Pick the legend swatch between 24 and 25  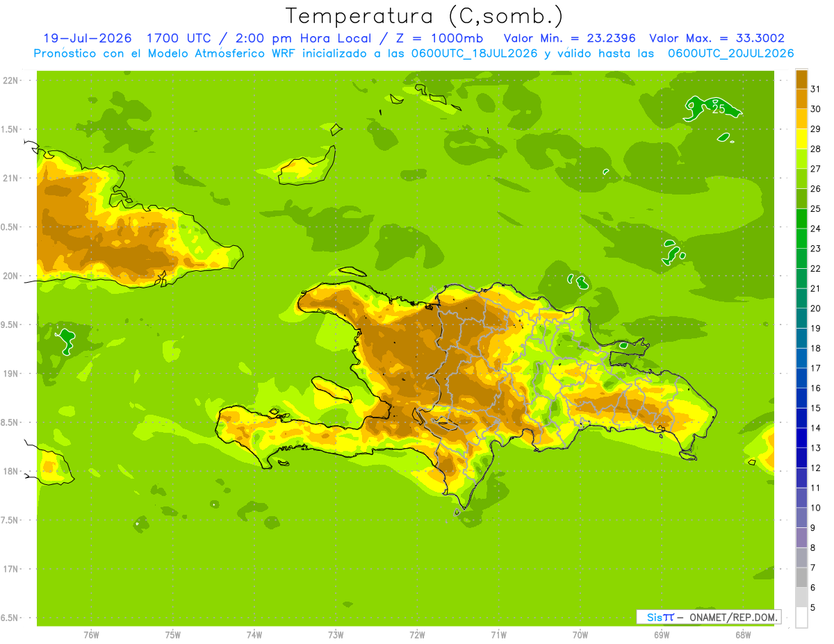click(801, 219)
